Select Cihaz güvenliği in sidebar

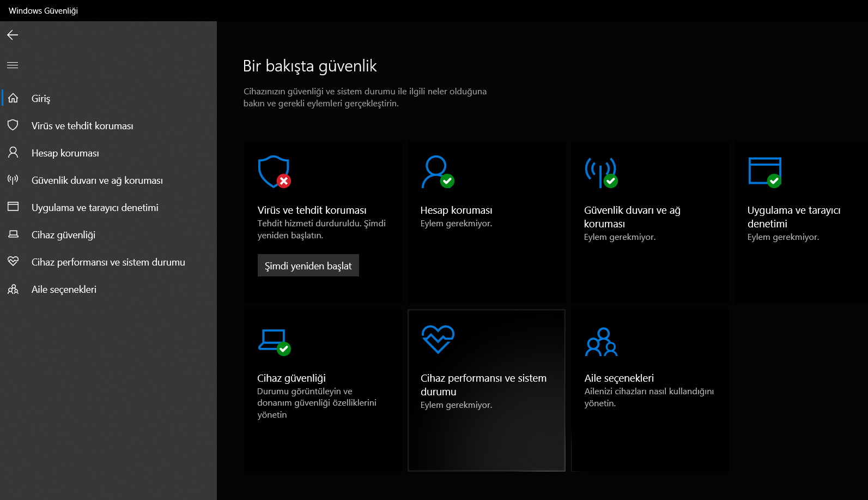(x=109, y=234)
